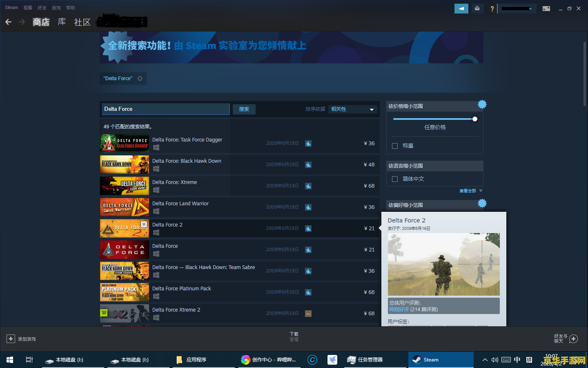Click 添加游戏 add game label
Viewport: 588px width, 368px height.
(27, 339)
